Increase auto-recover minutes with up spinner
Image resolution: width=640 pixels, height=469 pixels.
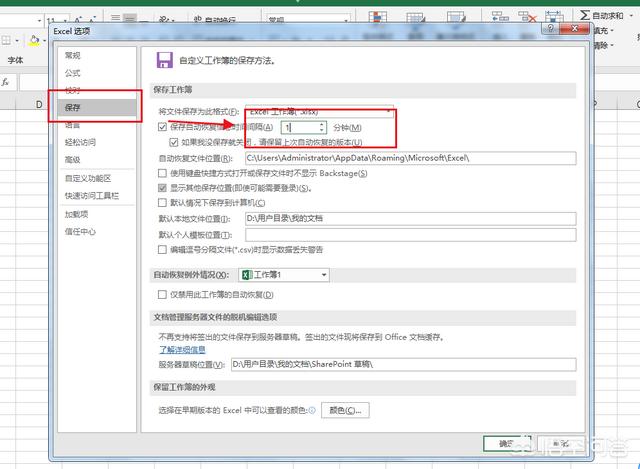coord(322,124)
